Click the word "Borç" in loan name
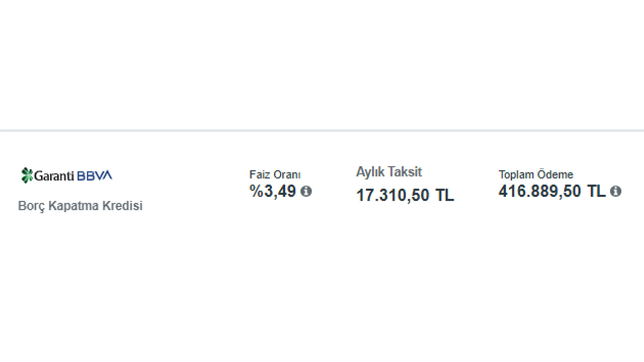This screenshot has width=644, height=362. click(x=31, y=206)
